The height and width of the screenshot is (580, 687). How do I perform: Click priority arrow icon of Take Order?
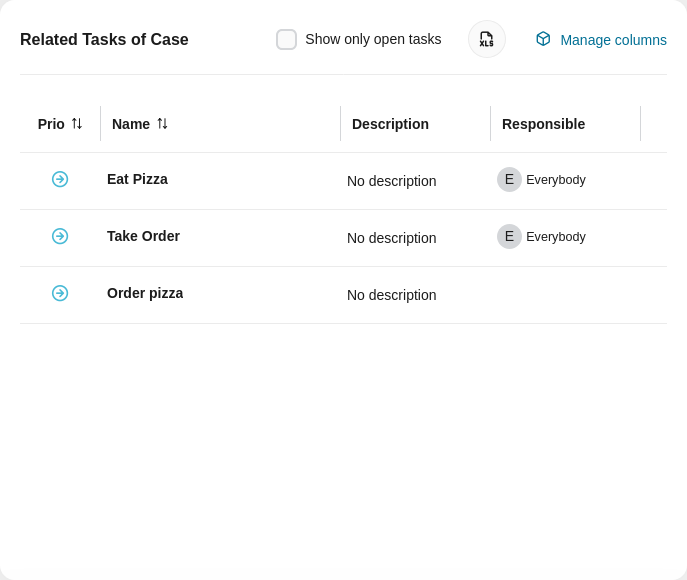(60, 236)
